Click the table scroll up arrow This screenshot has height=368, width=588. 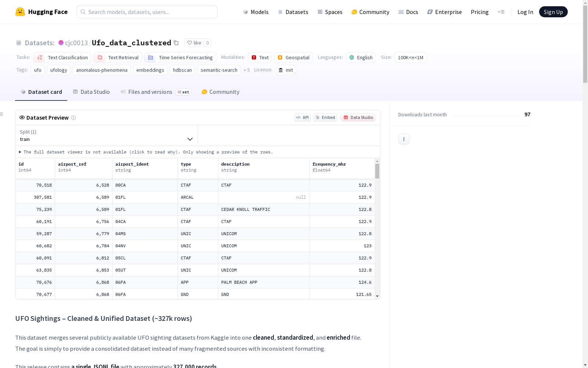point(377,161)
